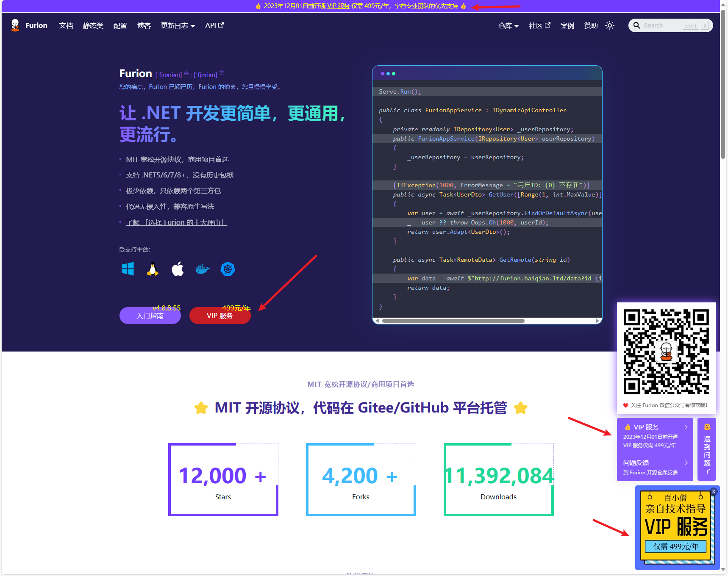Open the 文档 nav item
The image size is (728, 576).
pos(66,25)
